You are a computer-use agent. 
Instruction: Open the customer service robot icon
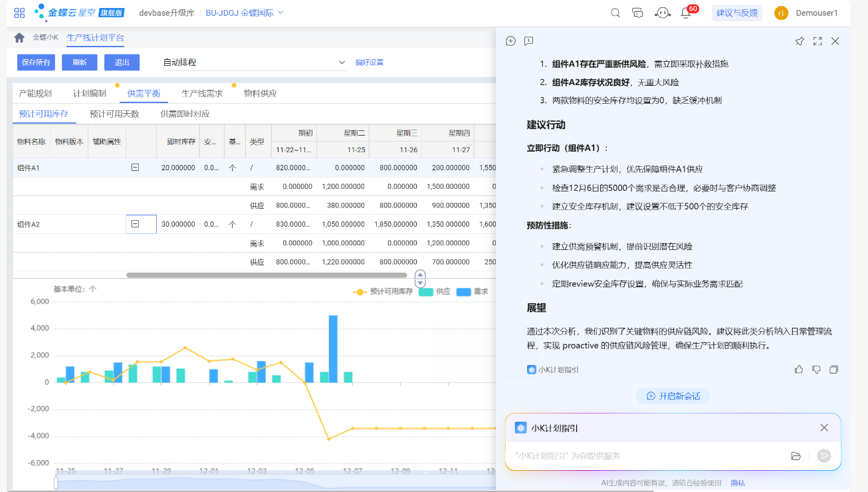coord(662,13)
